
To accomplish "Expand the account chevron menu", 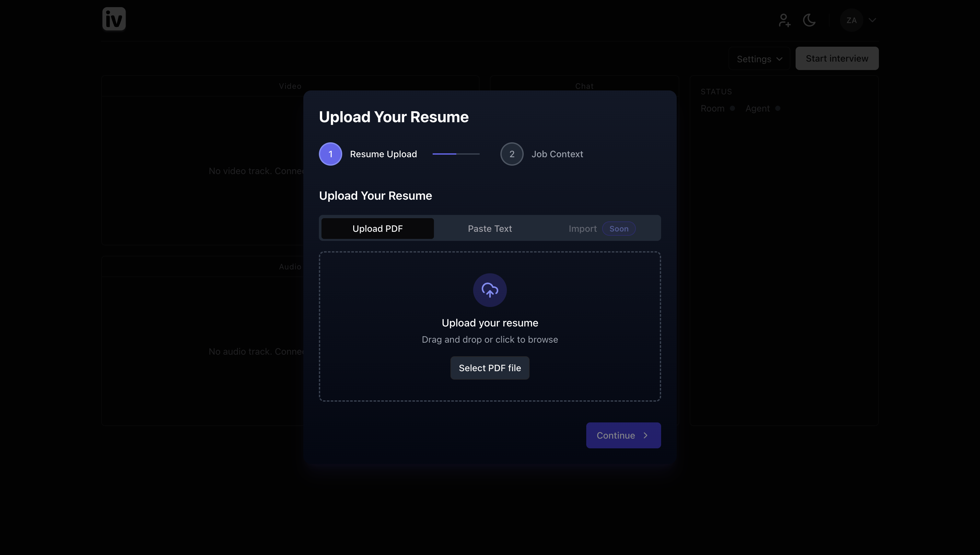I will coord(872,20).
